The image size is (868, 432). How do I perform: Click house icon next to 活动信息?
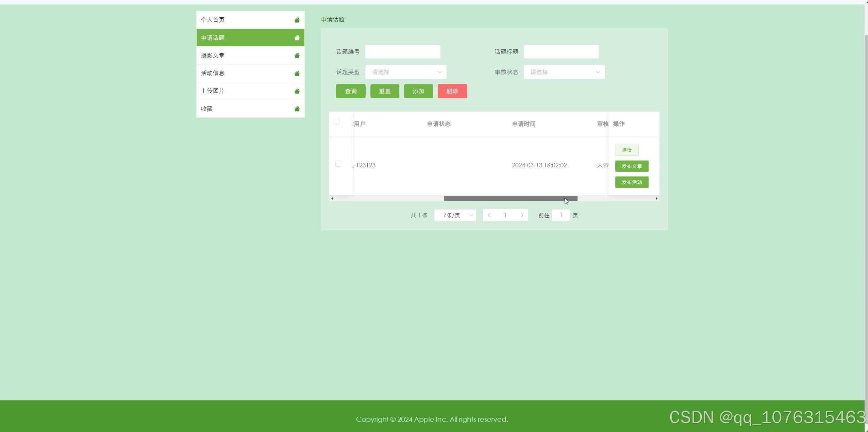(x=297, y=73)
